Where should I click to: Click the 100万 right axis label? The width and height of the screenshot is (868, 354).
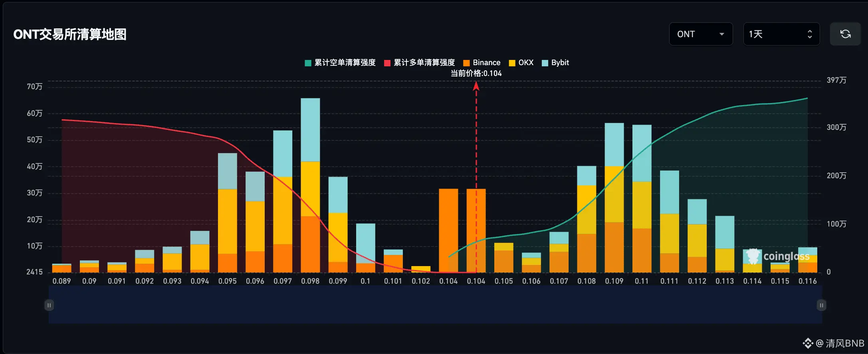836,224
